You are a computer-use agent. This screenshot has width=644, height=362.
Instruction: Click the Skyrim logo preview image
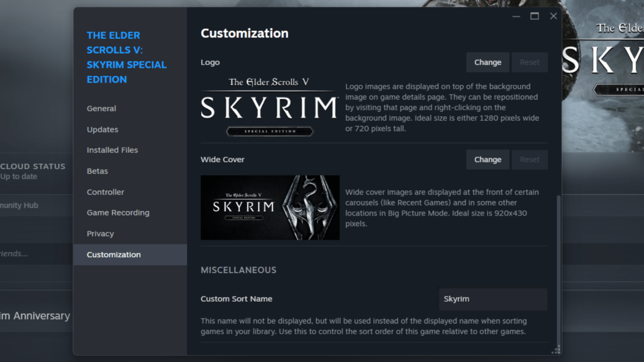coord(270,106)
